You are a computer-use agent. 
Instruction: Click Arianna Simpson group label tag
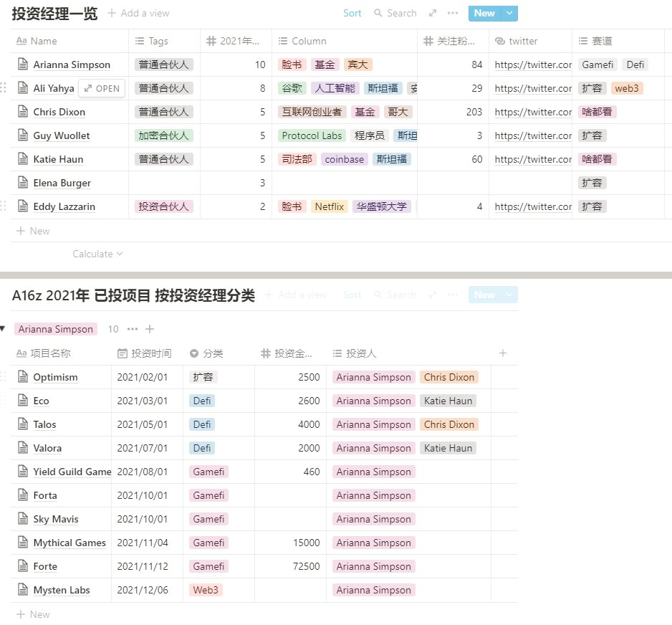[56, 329]
